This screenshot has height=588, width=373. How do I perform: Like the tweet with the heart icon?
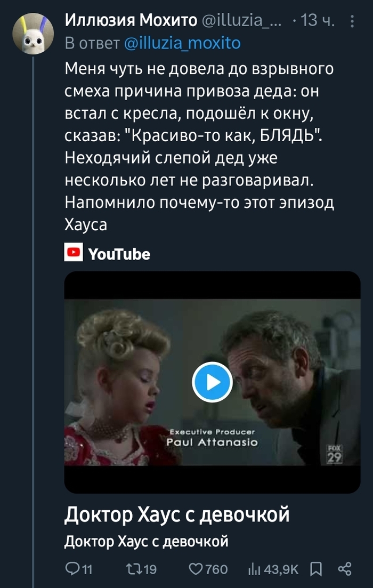197,569
